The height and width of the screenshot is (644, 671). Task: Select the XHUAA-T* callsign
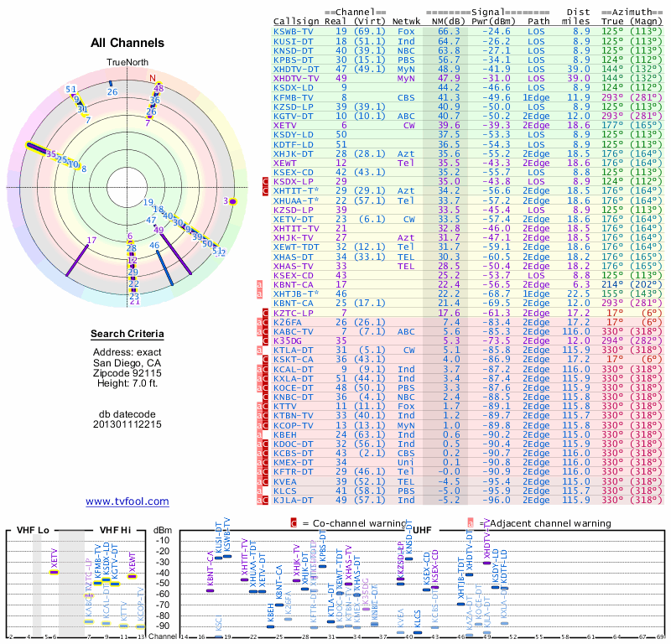[x=296, y=200]
